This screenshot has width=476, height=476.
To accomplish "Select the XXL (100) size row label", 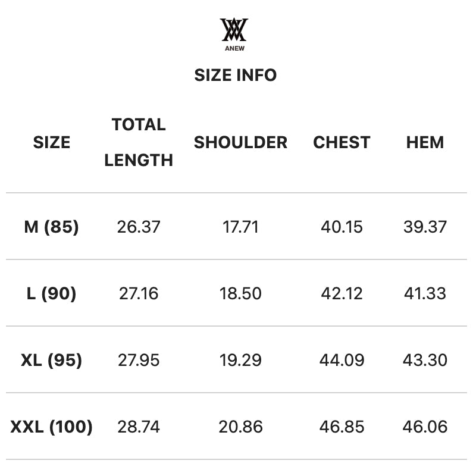I will click(52, 427).
